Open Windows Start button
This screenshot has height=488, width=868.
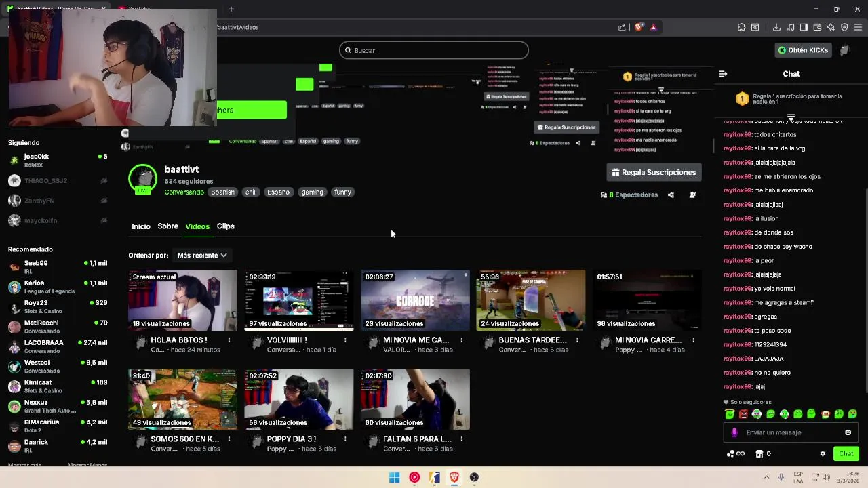coord(394,477)
